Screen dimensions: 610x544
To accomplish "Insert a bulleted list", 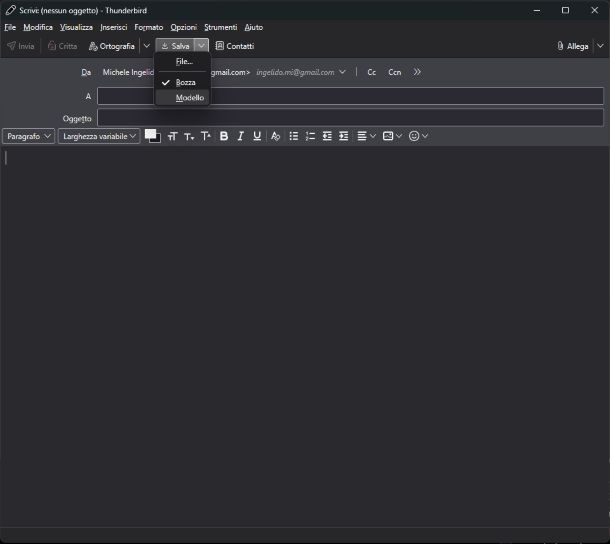I will (x=293, y=136).
